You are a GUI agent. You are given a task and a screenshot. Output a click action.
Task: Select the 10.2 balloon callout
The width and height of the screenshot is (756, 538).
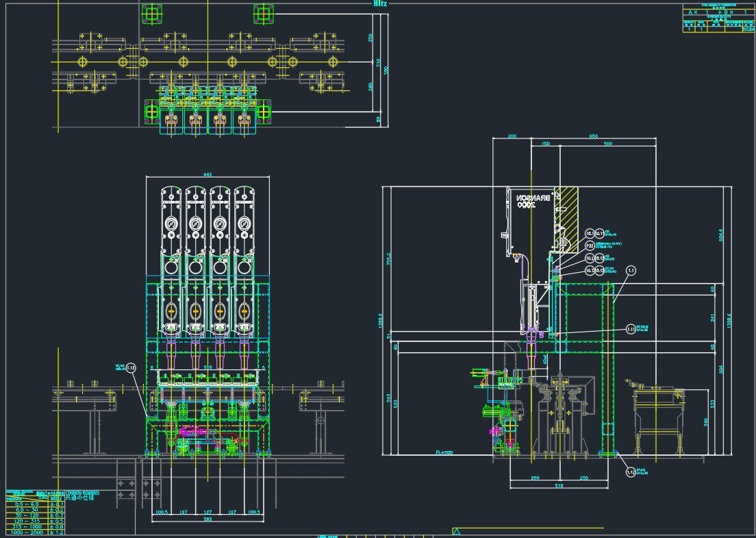click(590, 258)
